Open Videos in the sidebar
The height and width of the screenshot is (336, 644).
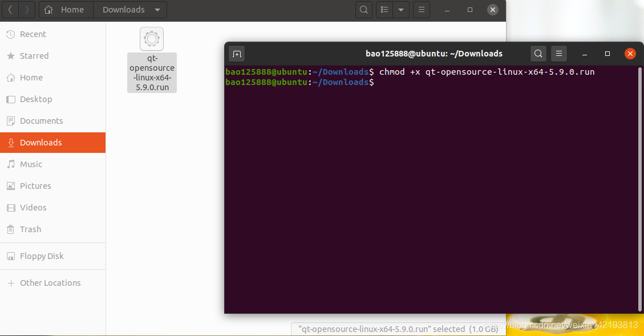click(x=52, y=208)
